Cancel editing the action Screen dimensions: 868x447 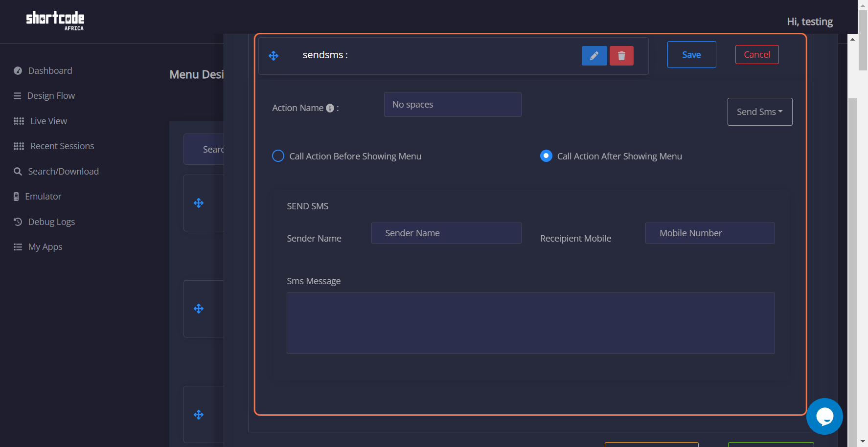757,55
